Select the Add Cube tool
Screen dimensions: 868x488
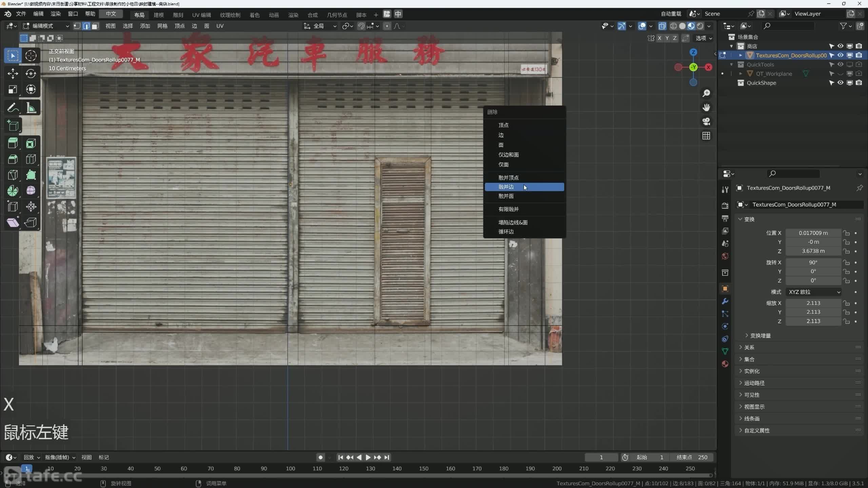[x=13, y=126]
